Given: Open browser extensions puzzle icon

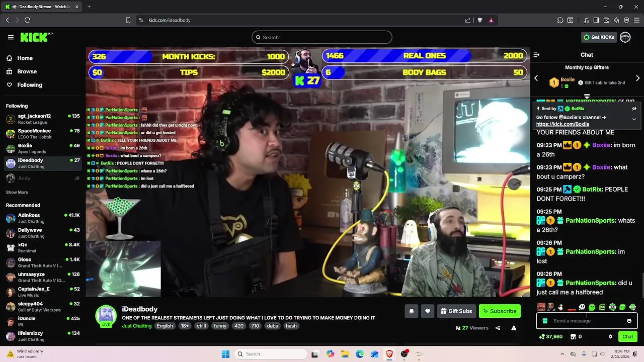Looking at the screenshot, I should (x=560, y=20).
